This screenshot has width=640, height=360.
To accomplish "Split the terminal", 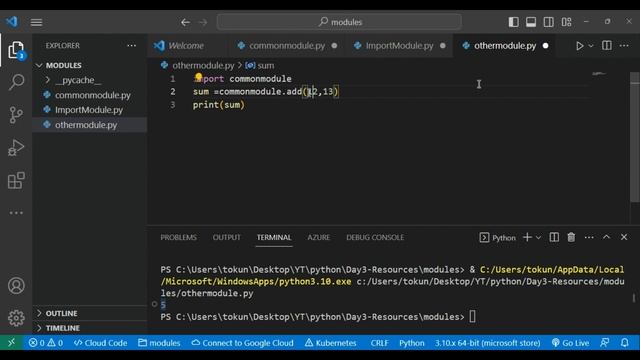I will coord(554,237).
